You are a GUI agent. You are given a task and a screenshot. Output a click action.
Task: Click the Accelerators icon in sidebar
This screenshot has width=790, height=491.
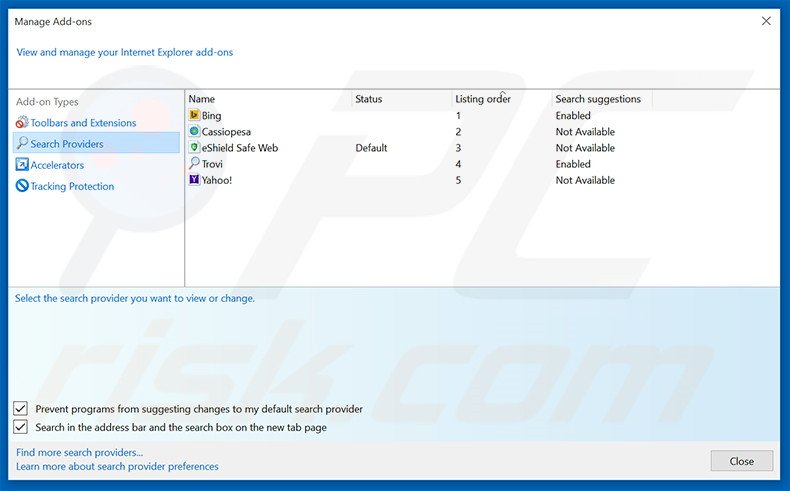coord(22,165)
